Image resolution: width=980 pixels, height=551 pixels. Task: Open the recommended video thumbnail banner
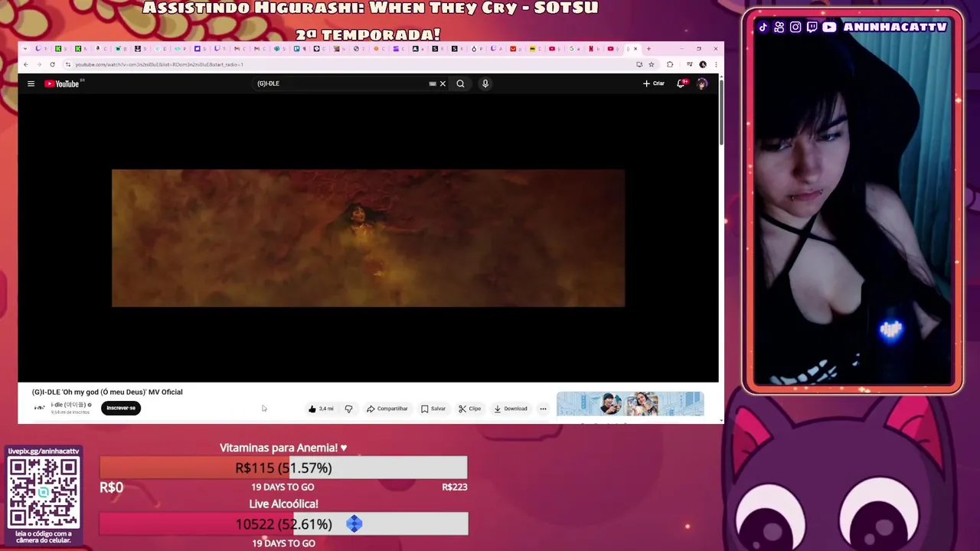[630, 404]
